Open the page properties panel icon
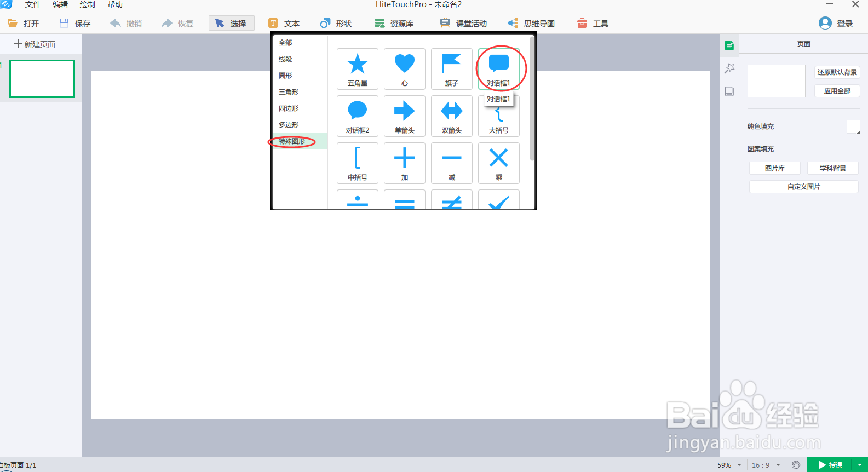Viewport: 868px width, 472px height. coord(729,45)
